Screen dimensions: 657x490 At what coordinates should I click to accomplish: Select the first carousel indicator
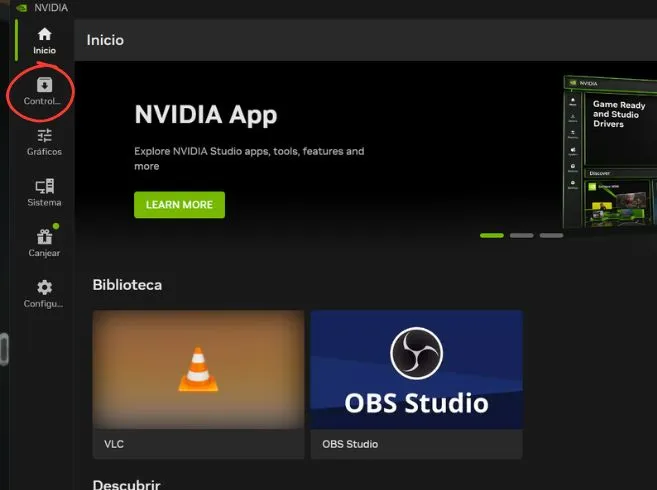coord(491,236)
